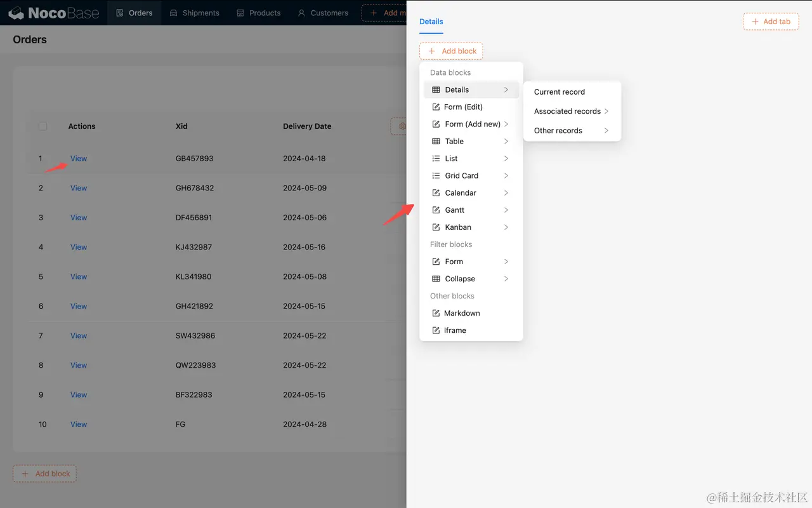Expand the Form (Add new) submenu arrow

(x=506, y=124)
